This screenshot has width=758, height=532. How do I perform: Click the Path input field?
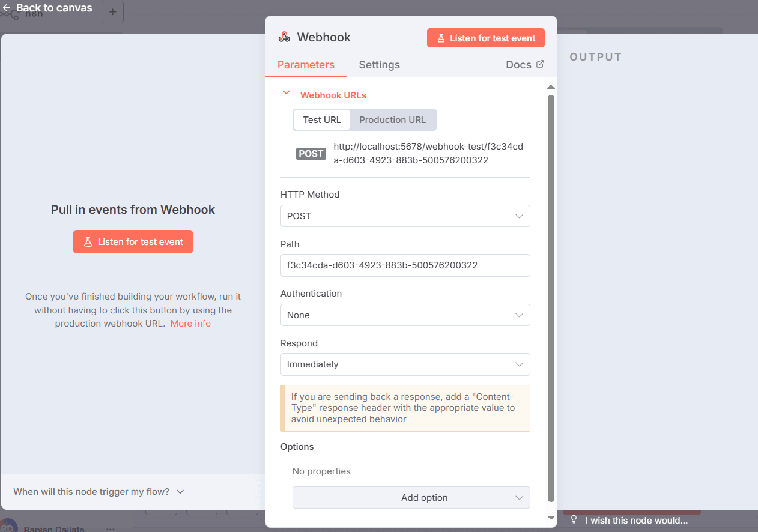tap(405, 265)
